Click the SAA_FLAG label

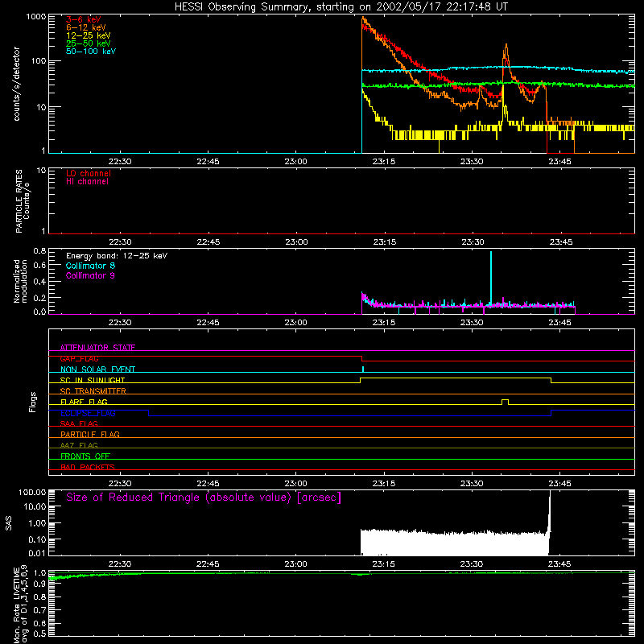pyautogui.click(x=79, y=423)
